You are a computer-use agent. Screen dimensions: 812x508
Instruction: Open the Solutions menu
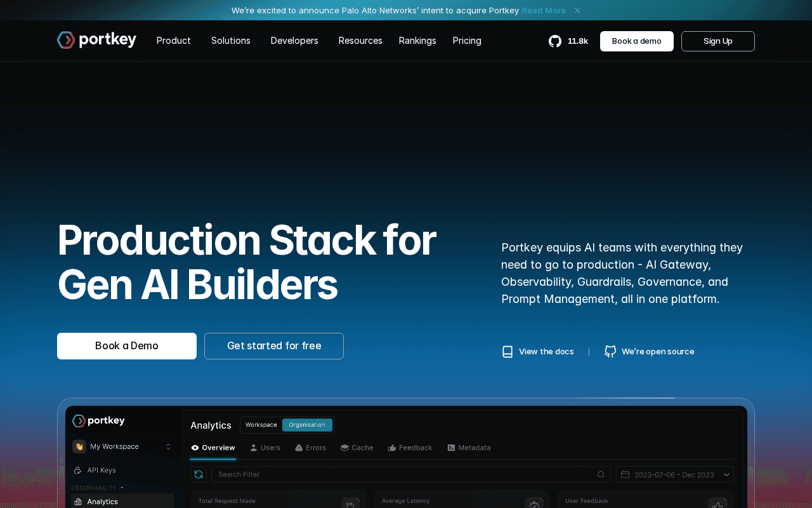[230, 41]
